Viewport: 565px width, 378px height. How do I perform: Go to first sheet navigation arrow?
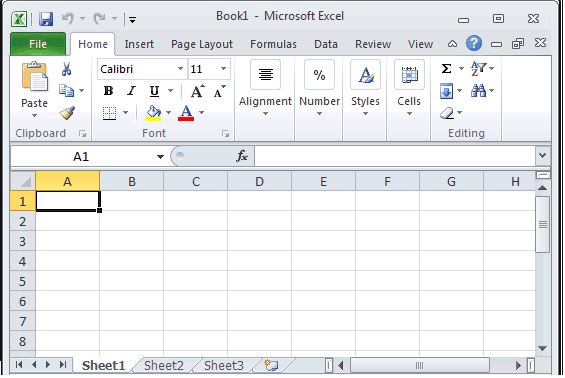(19, 365)
